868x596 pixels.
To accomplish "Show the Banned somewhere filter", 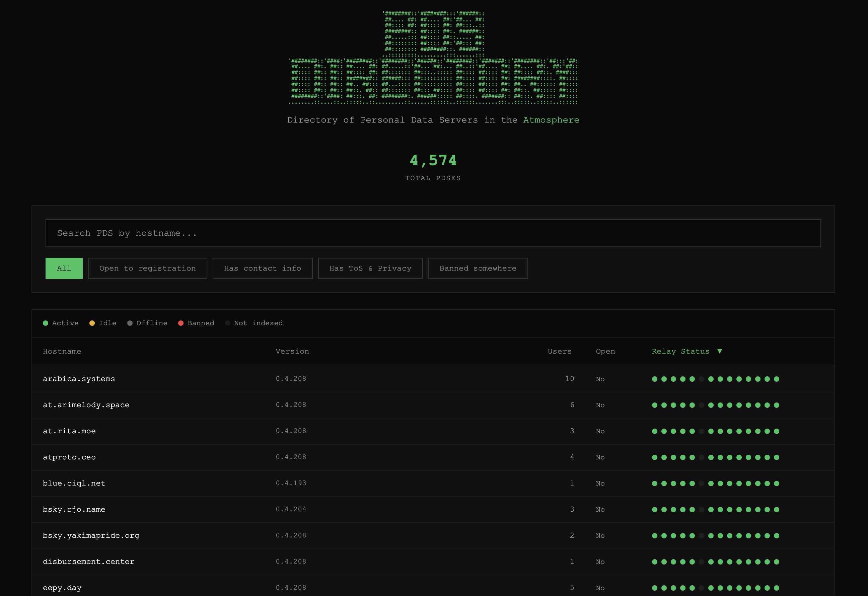I will (478, 268).
